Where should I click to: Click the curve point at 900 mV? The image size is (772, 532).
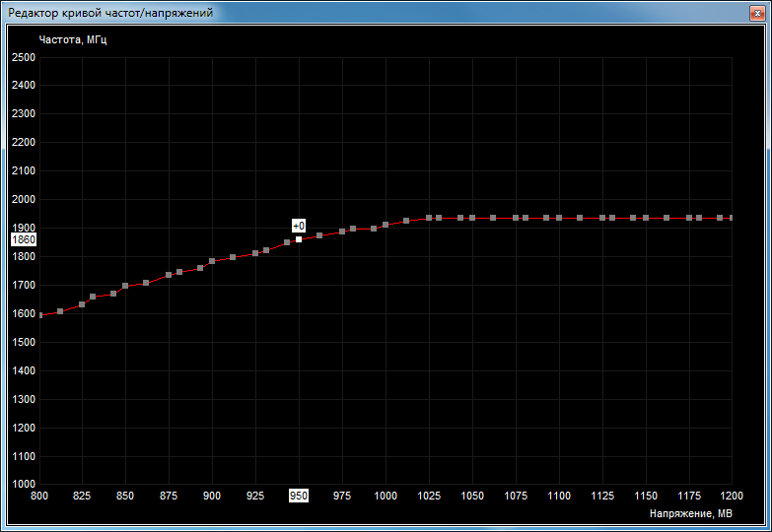click(x=212, y=261)
